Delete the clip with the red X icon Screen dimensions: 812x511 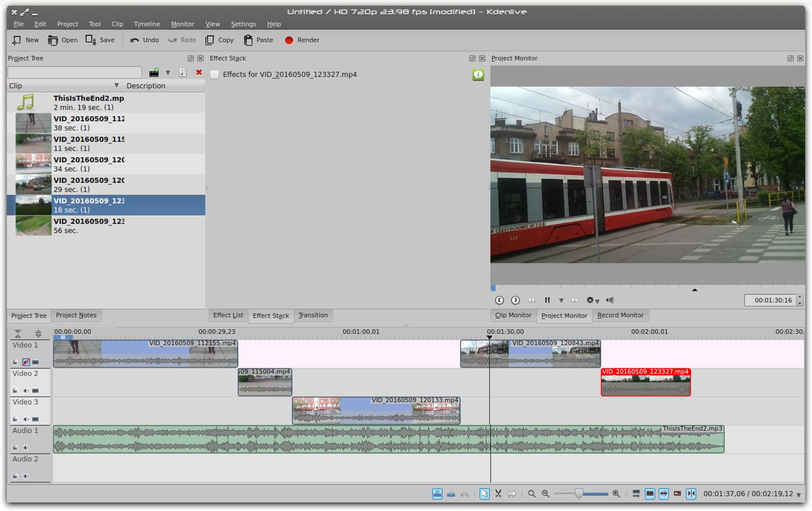click(199, 72)
